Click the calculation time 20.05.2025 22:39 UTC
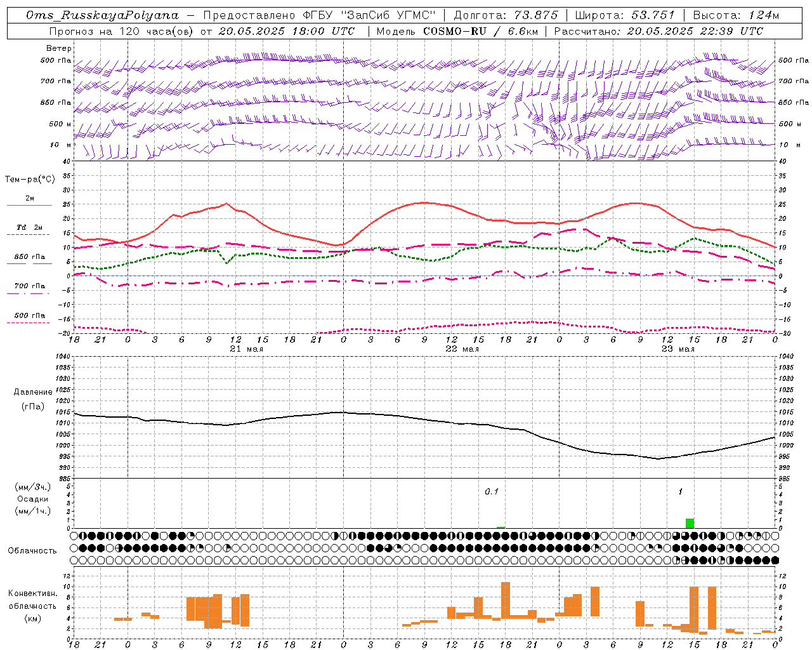 coord(695,31)
